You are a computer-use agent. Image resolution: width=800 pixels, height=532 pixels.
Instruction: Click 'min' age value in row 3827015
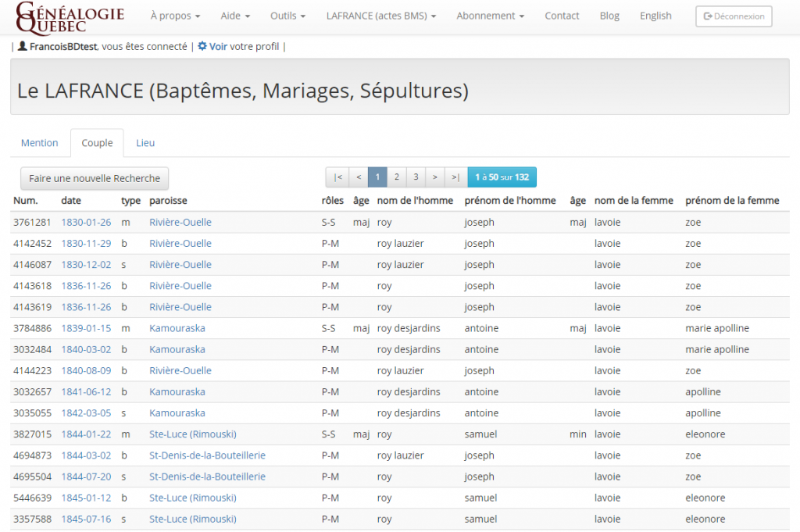(x=577, y=434)
